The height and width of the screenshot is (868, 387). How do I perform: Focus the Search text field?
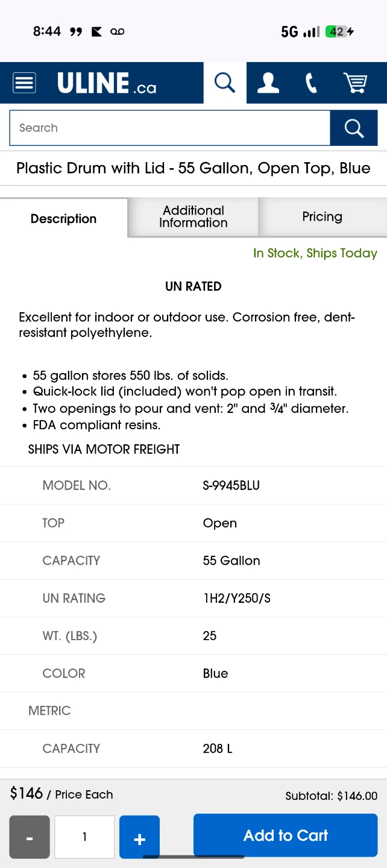pos(170,128)
